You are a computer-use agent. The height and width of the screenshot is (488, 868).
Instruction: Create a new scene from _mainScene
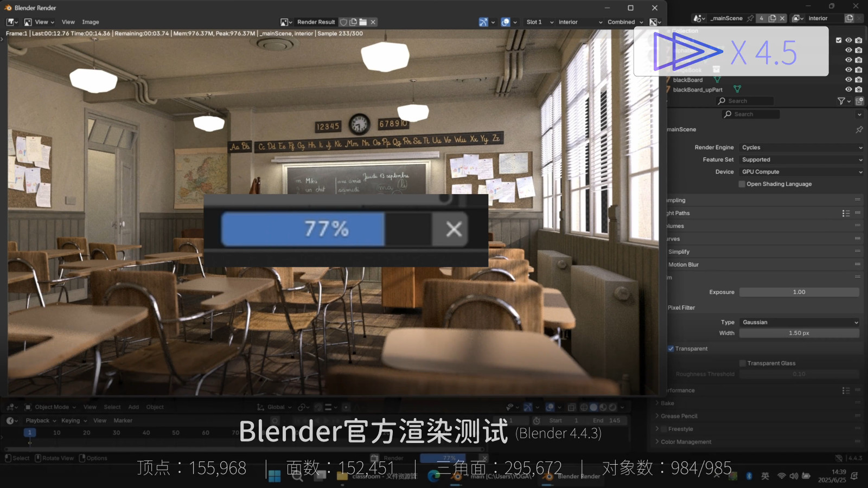click(772, 18)
